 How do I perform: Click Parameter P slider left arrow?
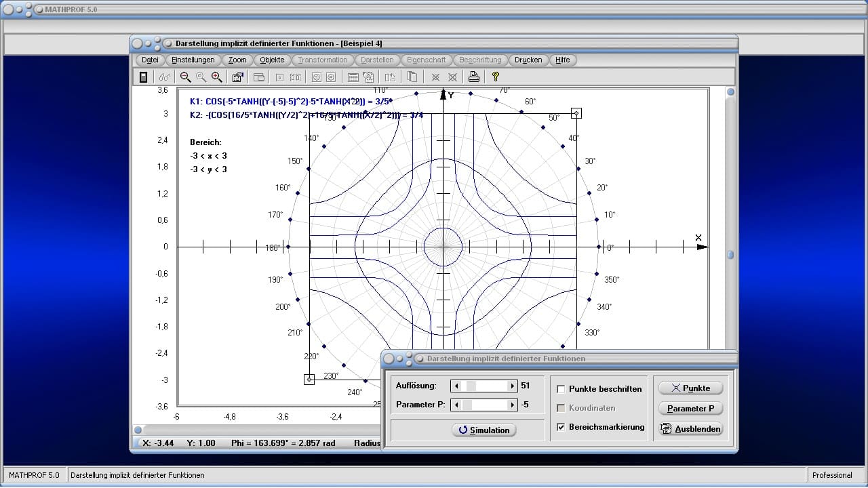point(456,405)
